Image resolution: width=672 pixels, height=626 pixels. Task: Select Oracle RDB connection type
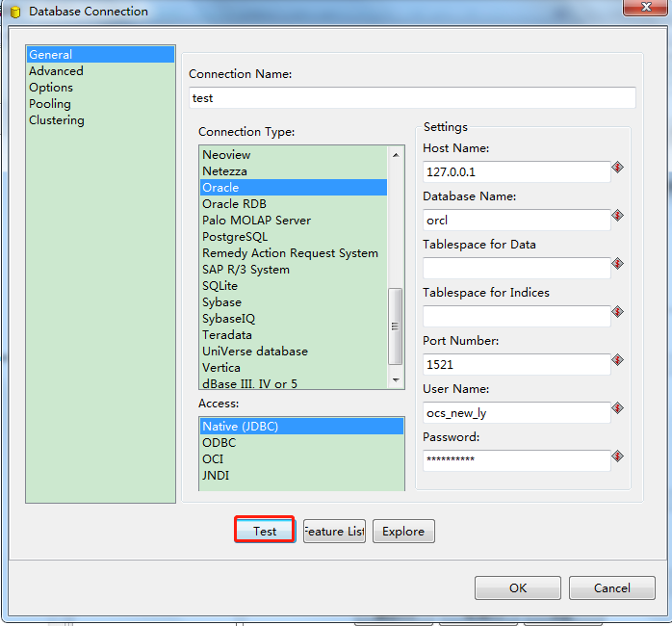coord(294,203)
